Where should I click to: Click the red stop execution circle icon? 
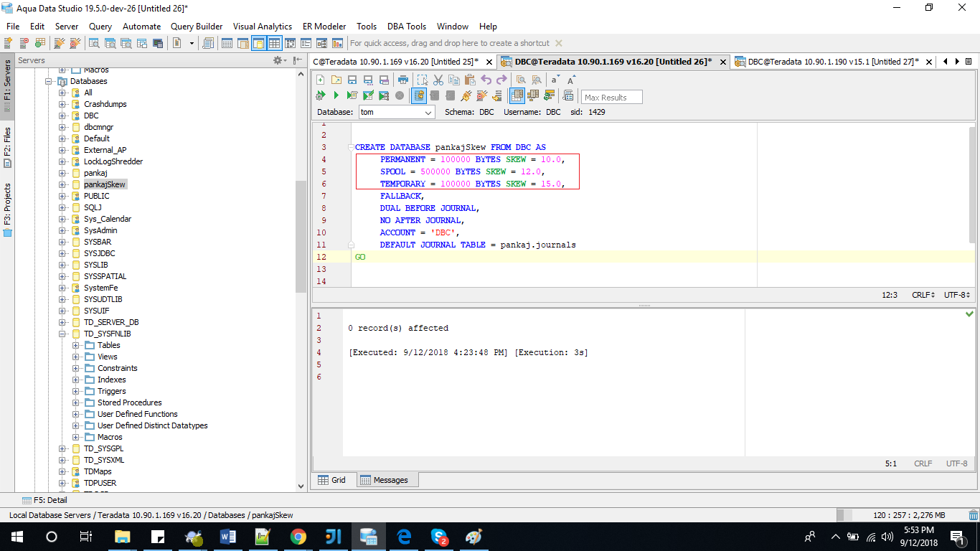[x=400, y=95]
